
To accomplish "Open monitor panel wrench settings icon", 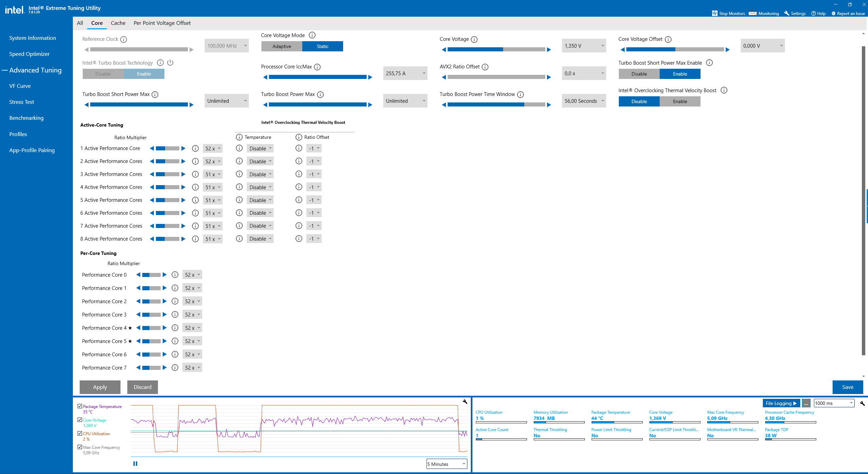I will [862, 403].
